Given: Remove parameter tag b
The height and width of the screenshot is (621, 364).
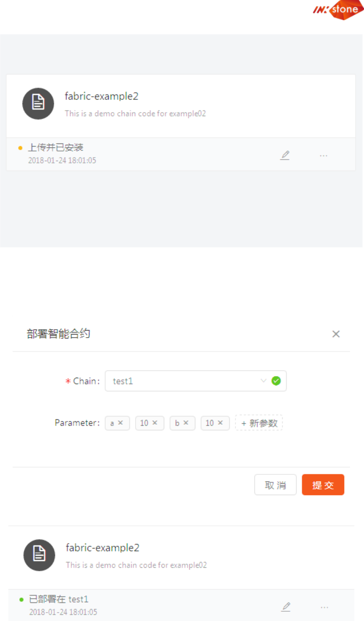Looking at the screenshot, I should 186,423.
